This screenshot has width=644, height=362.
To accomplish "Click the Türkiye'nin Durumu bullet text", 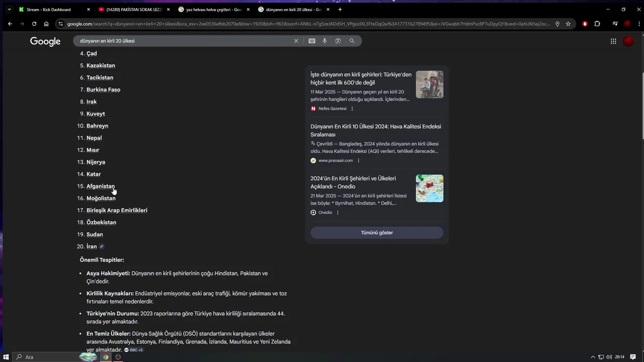I will pyautogui.click(x=186, y=317).
